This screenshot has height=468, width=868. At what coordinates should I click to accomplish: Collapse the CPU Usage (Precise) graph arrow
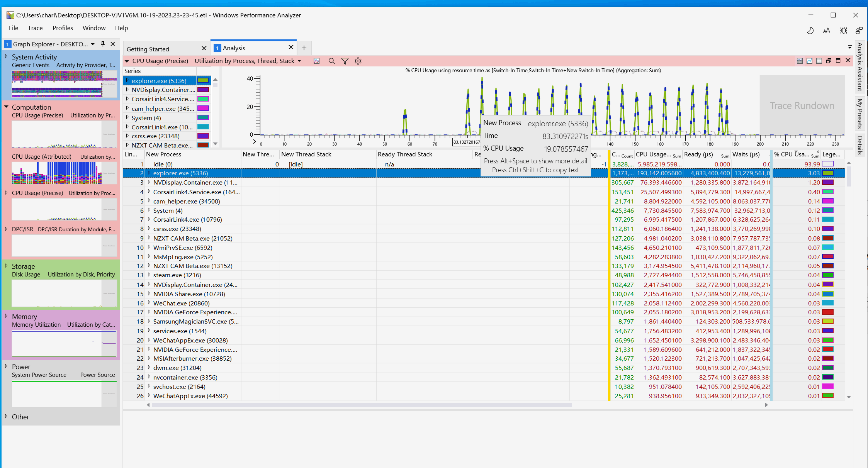click(127, 61)
